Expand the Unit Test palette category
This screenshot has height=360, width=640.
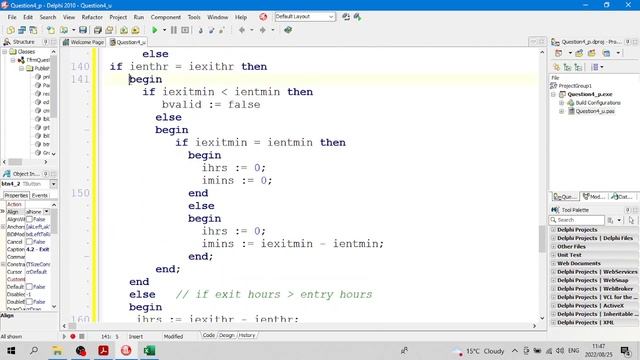pos(553,255)
